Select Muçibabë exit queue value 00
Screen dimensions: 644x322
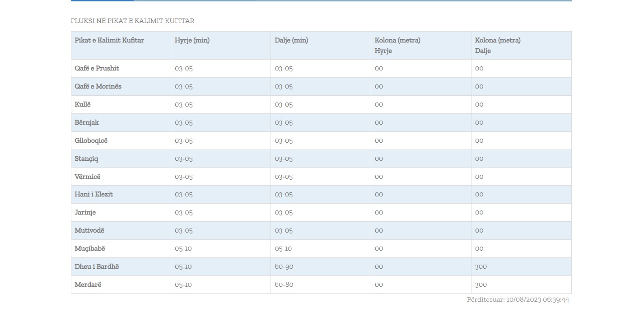(479, 248)
